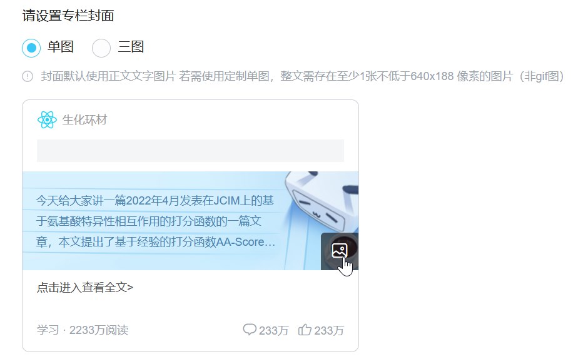Select the 三图 radio button
The width and height of the screenshot is (588, 364).
(x=101, y=48)
